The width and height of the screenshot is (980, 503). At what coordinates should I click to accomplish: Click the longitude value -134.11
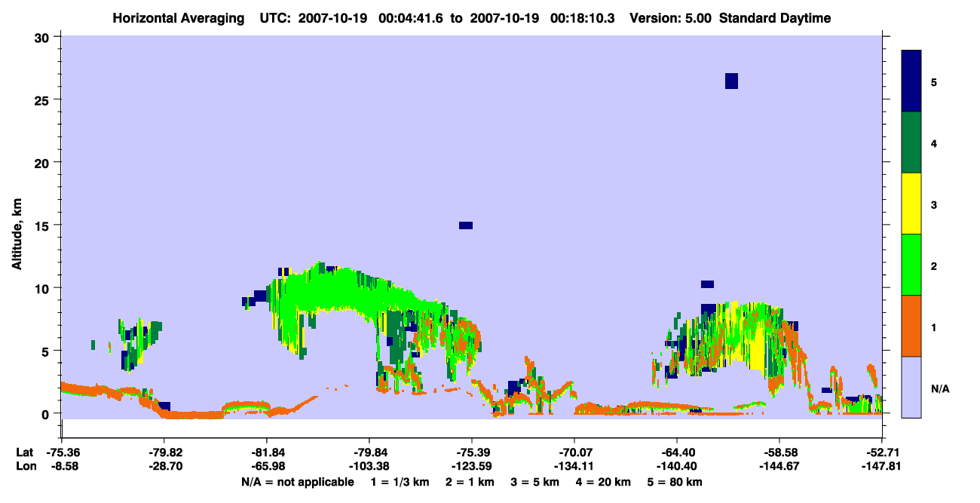574,466
